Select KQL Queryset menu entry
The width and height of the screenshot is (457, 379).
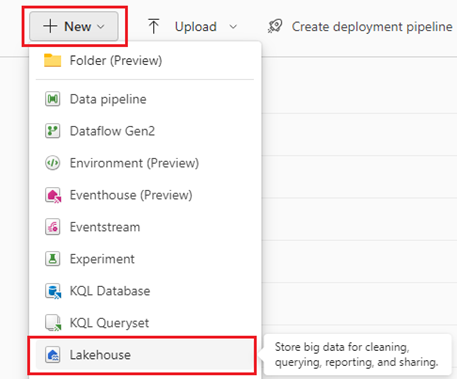click(x=145, y=323)
